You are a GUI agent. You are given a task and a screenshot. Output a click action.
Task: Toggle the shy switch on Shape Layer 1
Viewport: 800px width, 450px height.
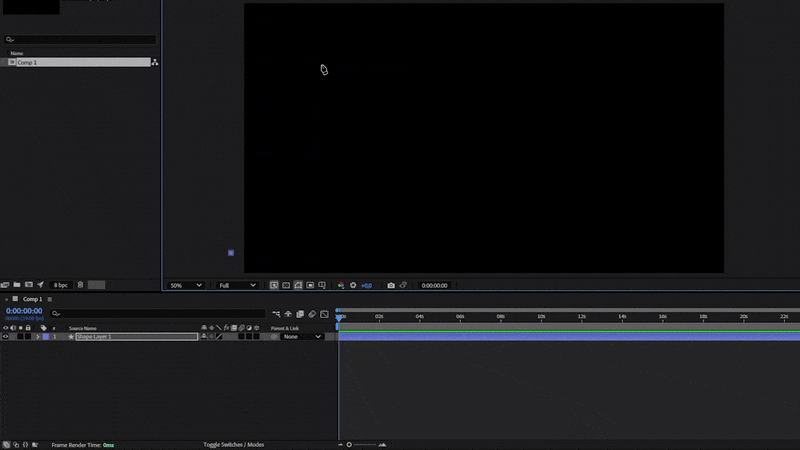tap(204, 337)
